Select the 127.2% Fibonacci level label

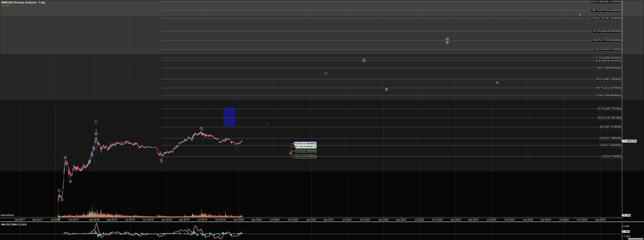pos(608,58)
